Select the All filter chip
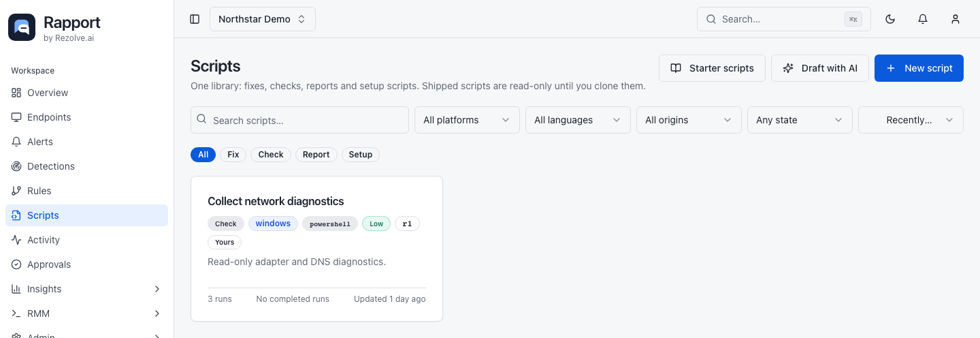 tap(203, 155)
